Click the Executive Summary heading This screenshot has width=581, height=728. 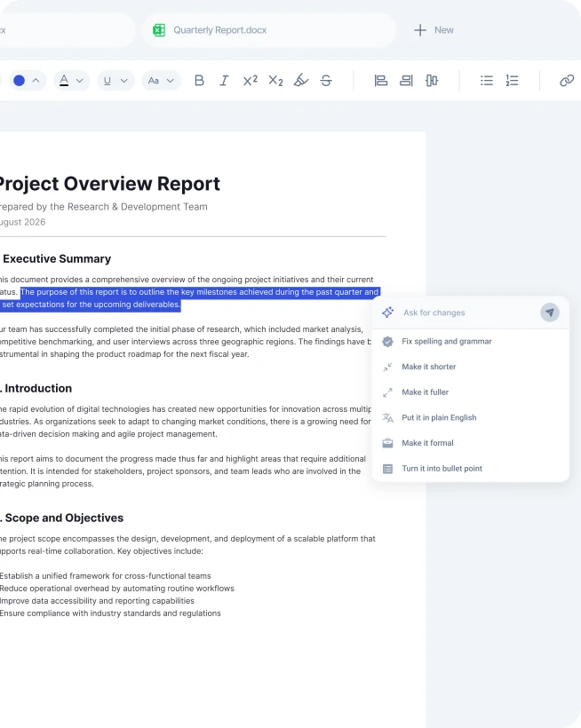pos(57,258)
